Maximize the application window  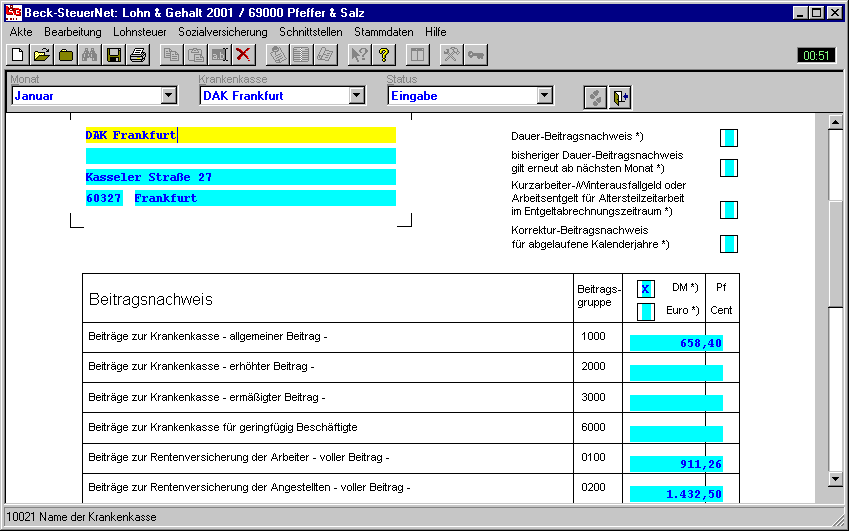(817, 12)
